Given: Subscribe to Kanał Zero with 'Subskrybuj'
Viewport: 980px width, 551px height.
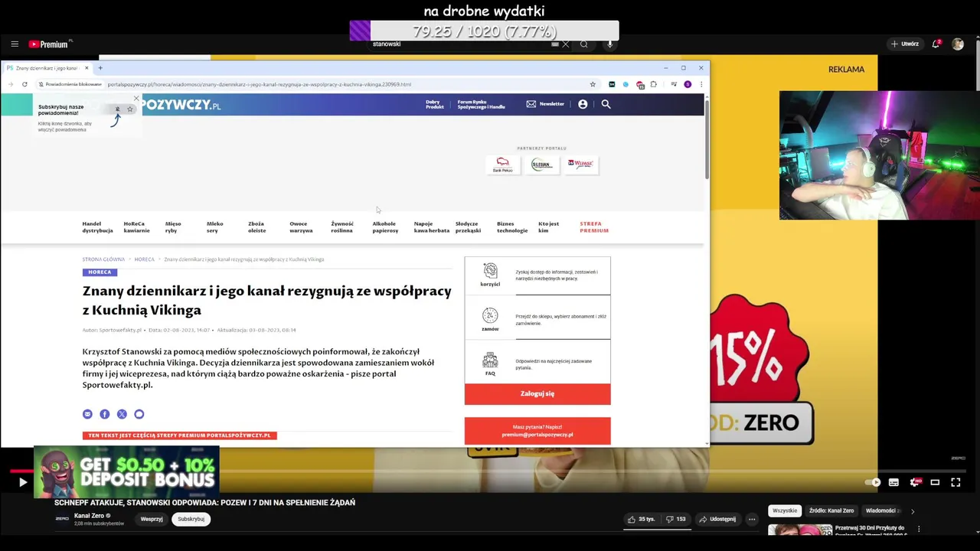Looking at the screenshot, I should (x=191, y=519).
